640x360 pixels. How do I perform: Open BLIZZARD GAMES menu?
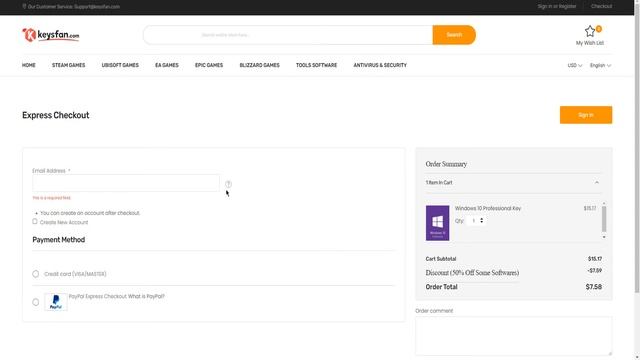pos(260,65)
